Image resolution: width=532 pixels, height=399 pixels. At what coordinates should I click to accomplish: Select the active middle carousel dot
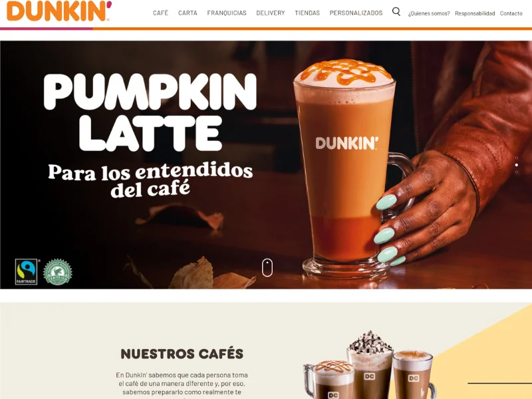point(517,165)
